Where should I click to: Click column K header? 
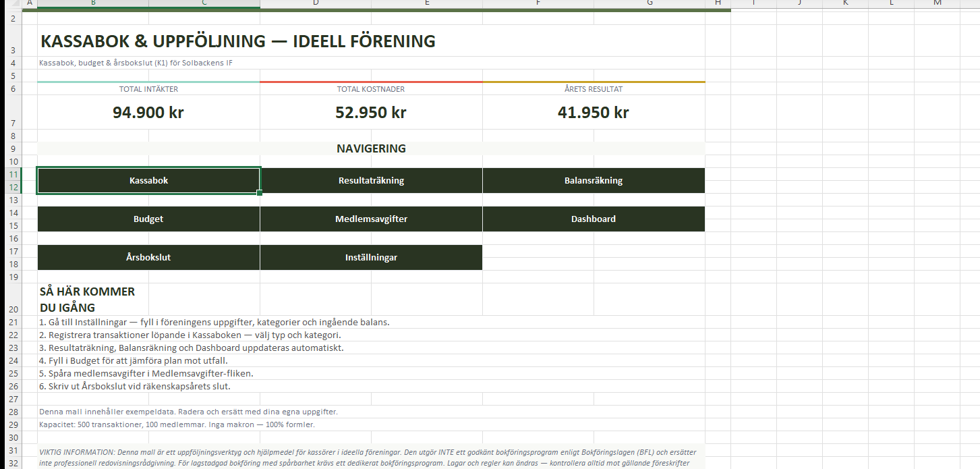point(845,3)
